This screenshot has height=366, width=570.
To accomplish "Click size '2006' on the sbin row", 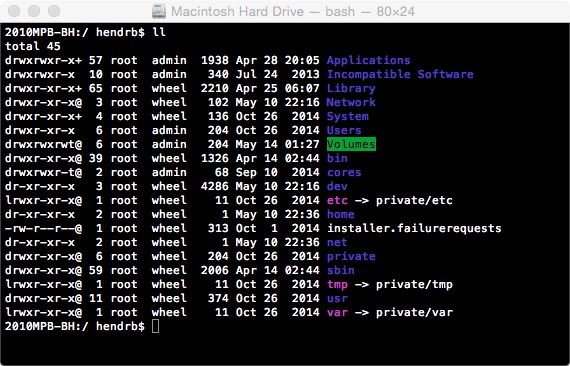I will point(215,270).
